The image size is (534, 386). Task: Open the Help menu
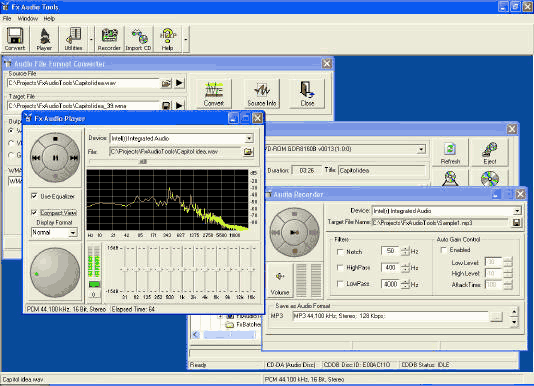(49, 18)
